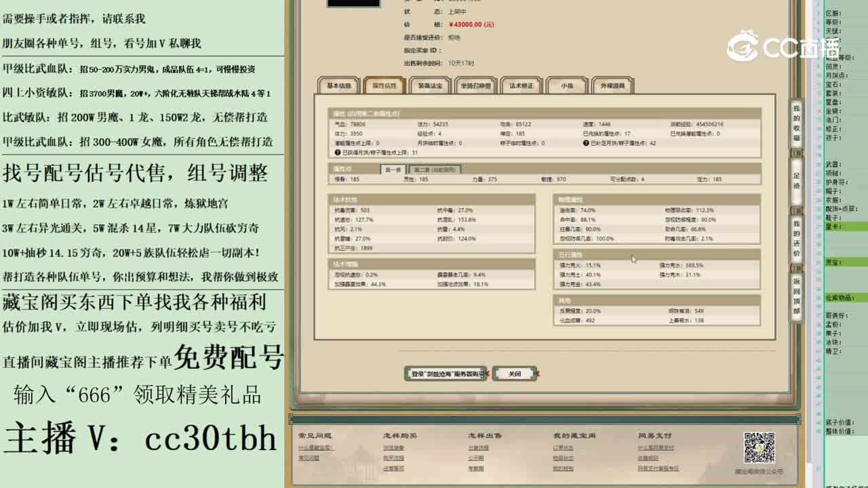Switch to the 外观道具 tab
This screenshot has width=868, height=488.
point(612,86)
